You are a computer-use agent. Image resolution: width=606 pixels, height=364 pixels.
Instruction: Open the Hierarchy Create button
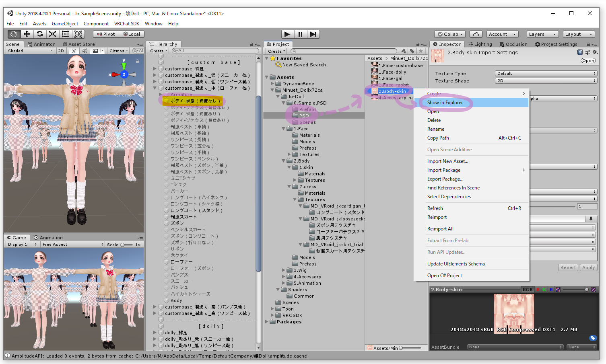(159, 51)
